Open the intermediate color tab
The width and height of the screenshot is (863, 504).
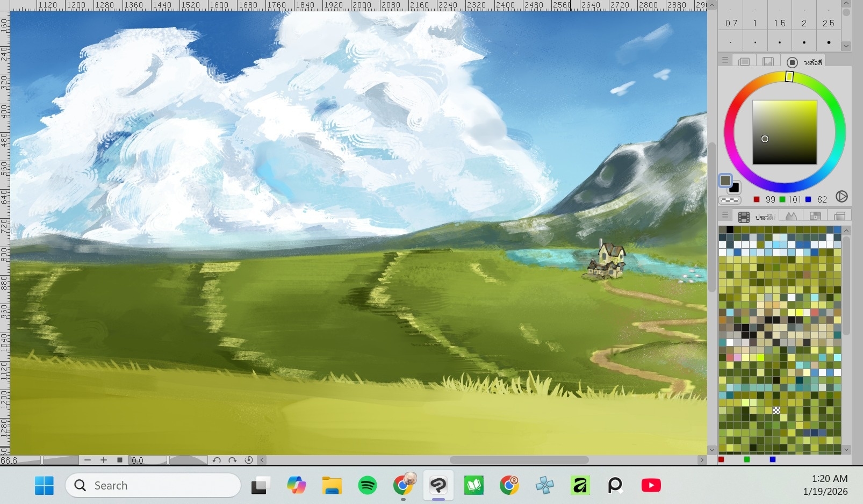815,216
